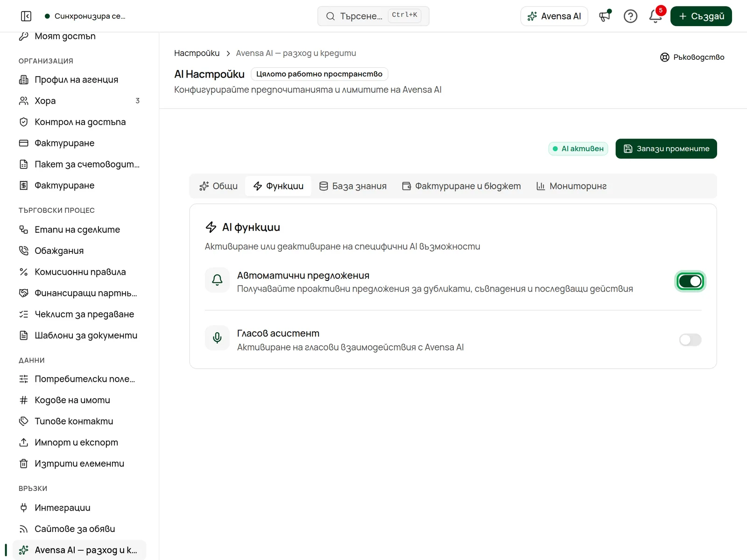Open Импорт и експорт in sidebar
Image resolution: width=747 pixels, height=560 pixels.
pyautogui.click(x=79, y=442)
